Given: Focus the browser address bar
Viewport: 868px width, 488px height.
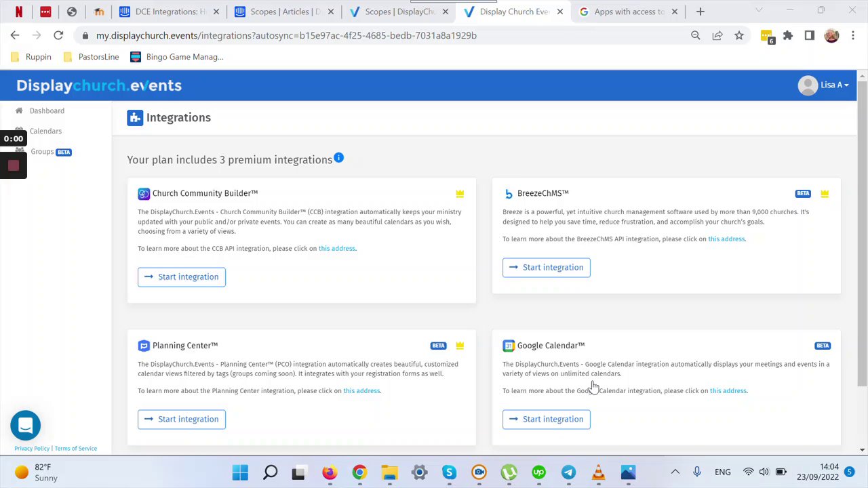Looking at the screenshot, I should point(380,35).
